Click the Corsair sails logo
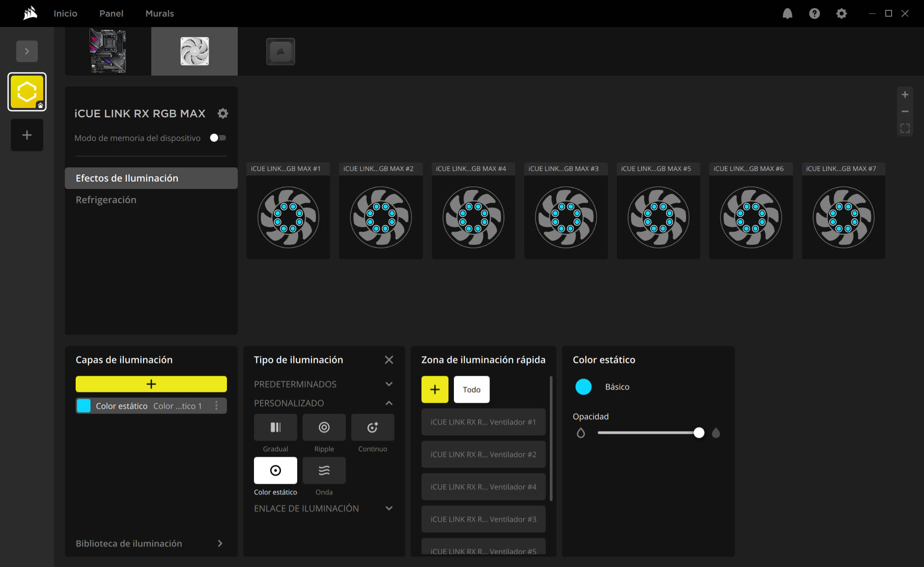 pos(30,13)
